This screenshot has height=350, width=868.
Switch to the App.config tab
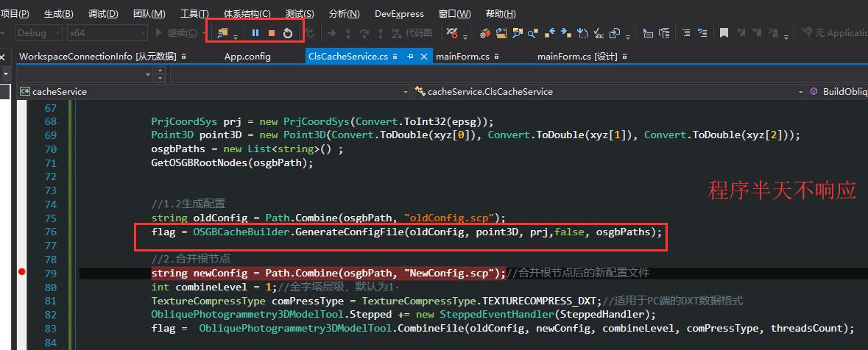click(247, 57)
